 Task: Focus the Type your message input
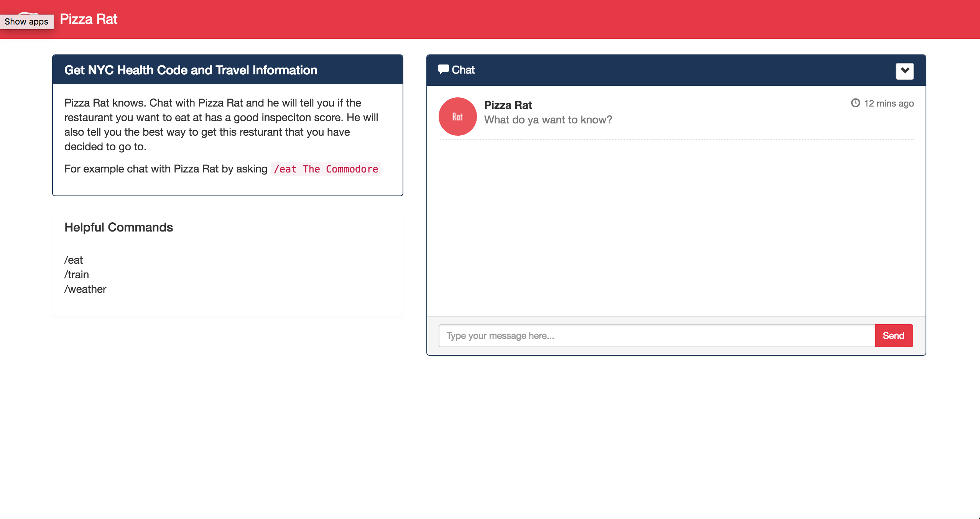coord(656,336)
